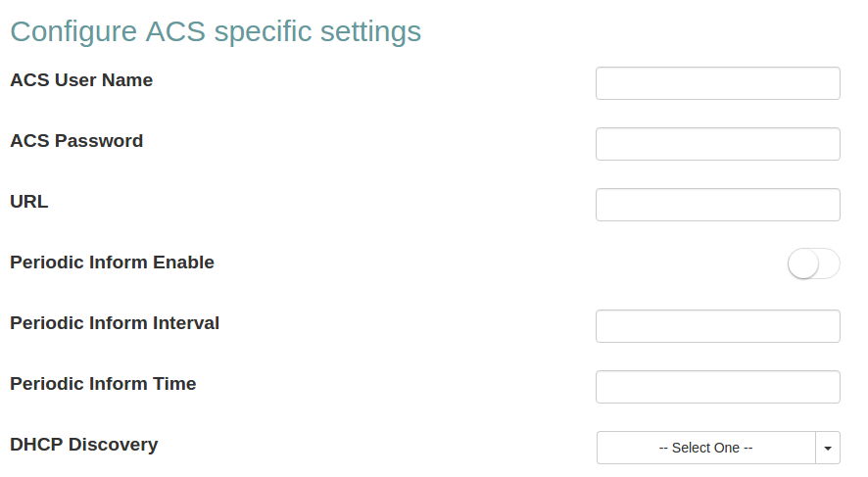Expand the DHCP Discovery selector
Viewport: 868px width, 477px height.
[718, 448]
